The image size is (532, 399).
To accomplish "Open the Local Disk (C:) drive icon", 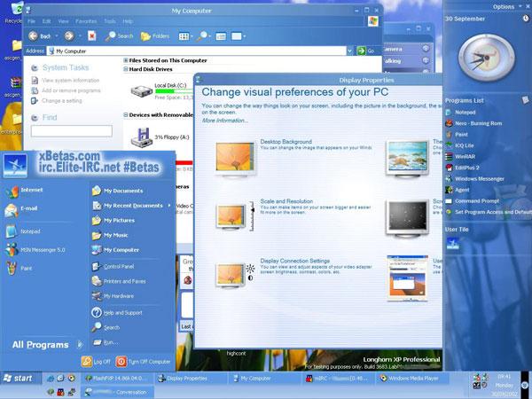I will [x=142, y=91].
